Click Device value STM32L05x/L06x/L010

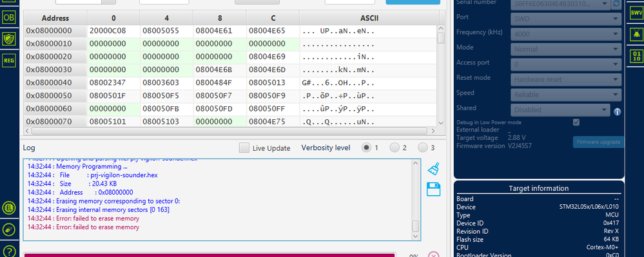click(x=589, y=207)
